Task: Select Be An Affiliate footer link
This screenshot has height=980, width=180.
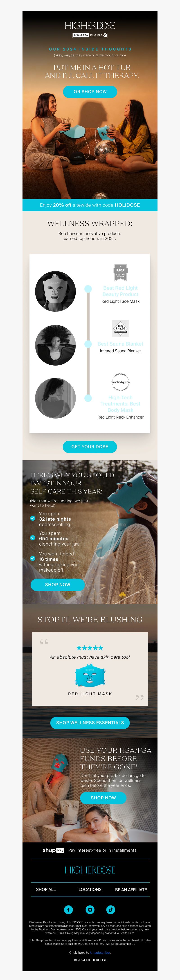Action: (131, 890)
